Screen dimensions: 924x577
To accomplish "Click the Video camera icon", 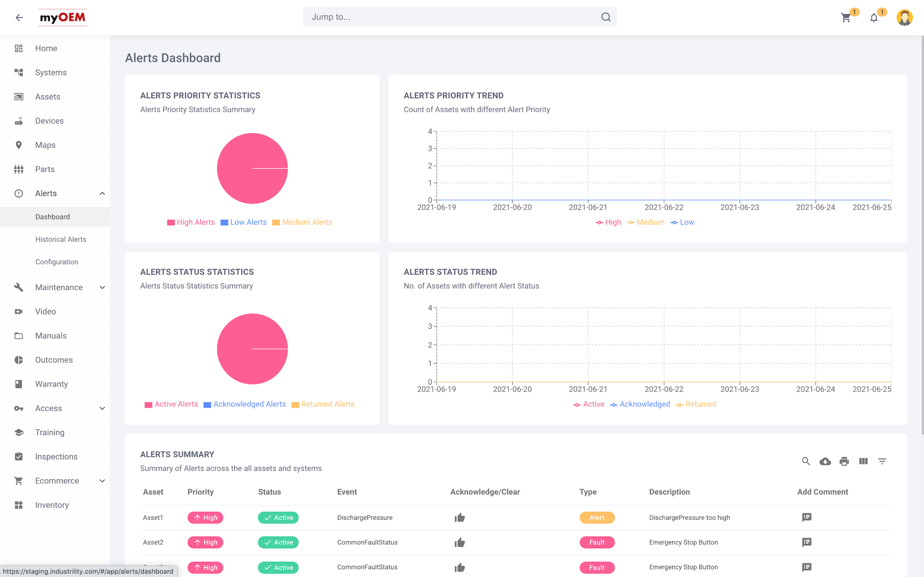I will pos(19,312).
